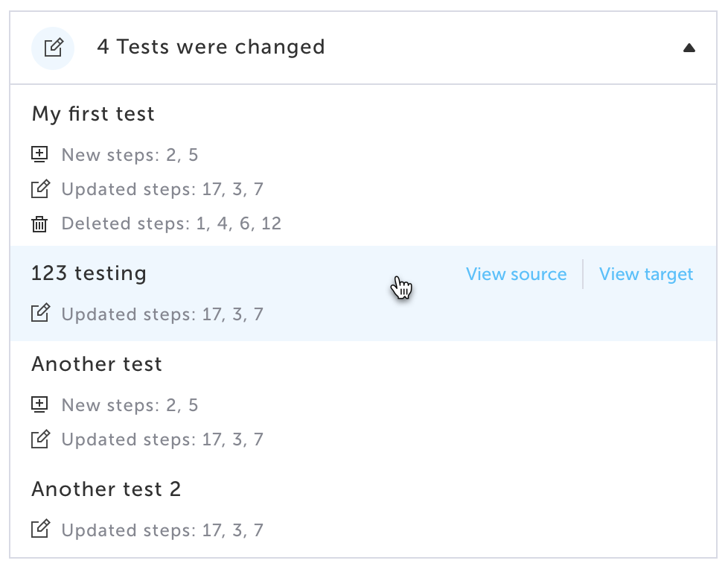Viewport: 728px width, 572px height.
Task: Click the new steps icon under 'Another test'
Action: click(x=39, y=405)
